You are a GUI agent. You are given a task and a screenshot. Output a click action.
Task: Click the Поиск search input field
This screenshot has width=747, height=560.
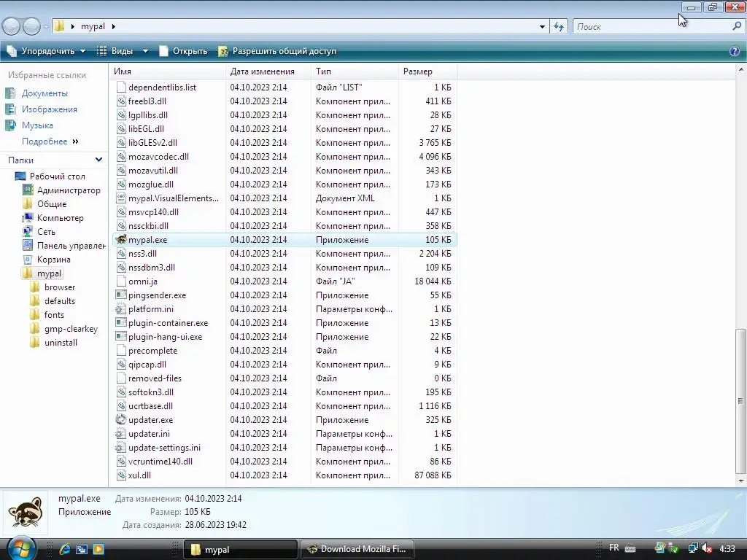pyautogui.click(x=653, y=27)
